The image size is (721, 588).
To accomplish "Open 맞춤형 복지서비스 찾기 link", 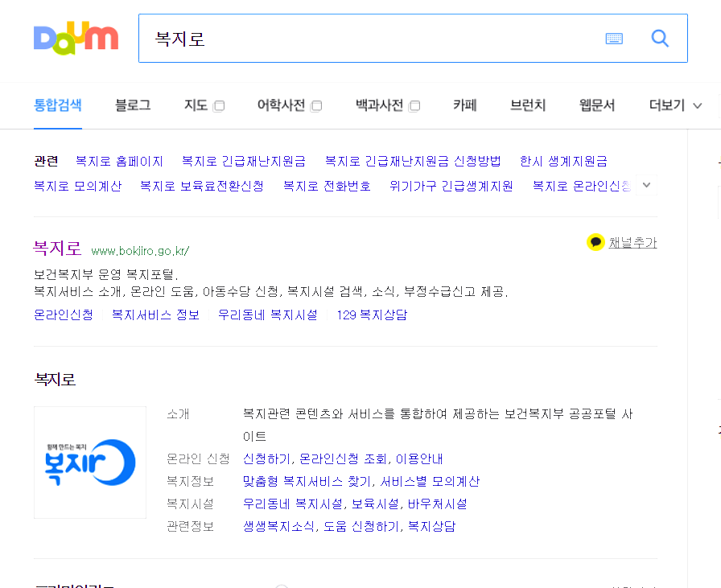I will 307,481.
